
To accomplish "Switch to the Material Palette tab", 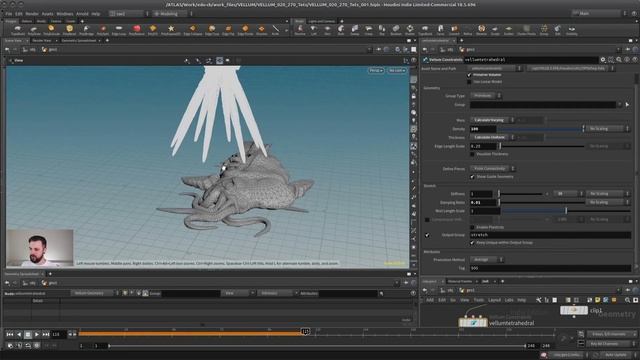I will [460, 281].
